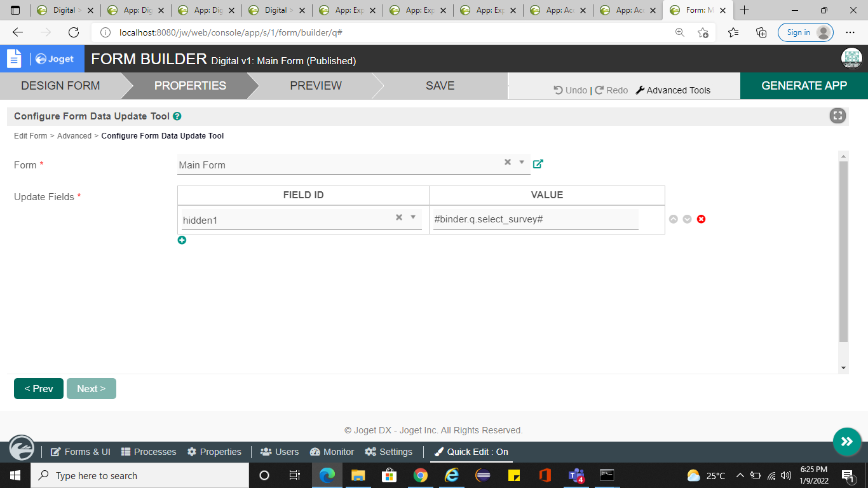View site information for localhost
Screen dimensions: 868x488
(105, 32)
